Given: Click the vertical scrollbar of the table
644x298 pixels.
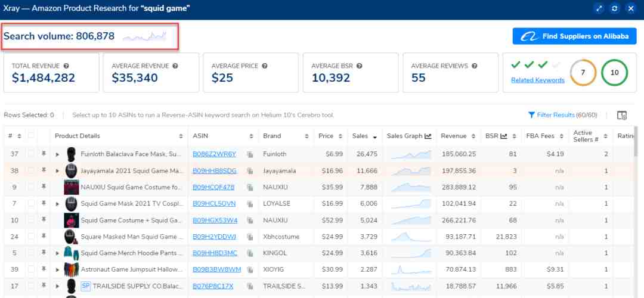Looking at the screenshot, I should pyautogui.click(x=636, y=142).
